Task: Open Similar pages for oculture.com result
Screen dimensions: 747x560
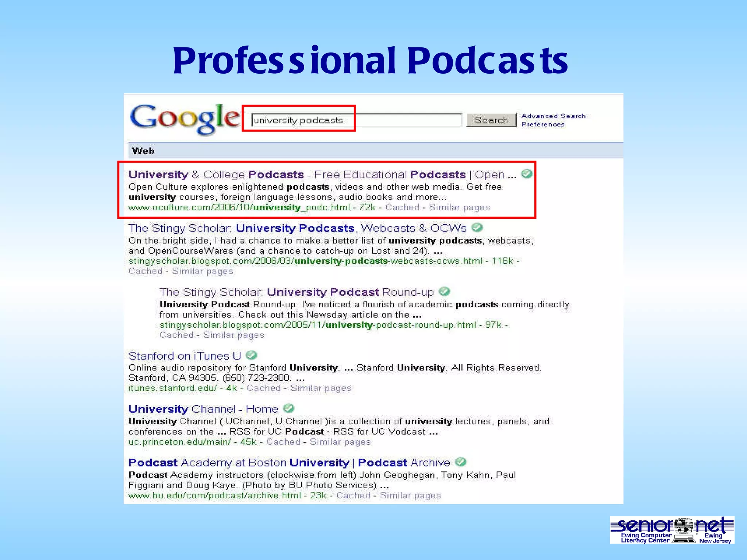Action: (x=459, y=207)
